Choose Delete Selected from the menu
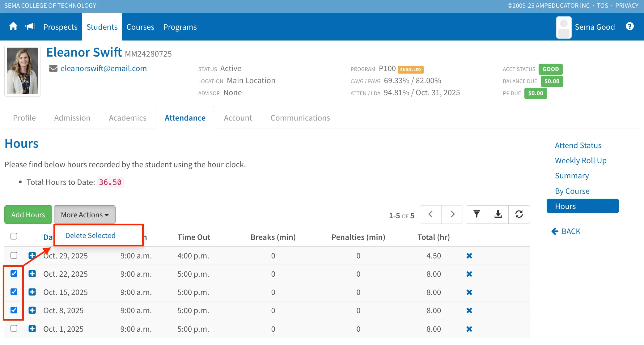 click(91, 236)
